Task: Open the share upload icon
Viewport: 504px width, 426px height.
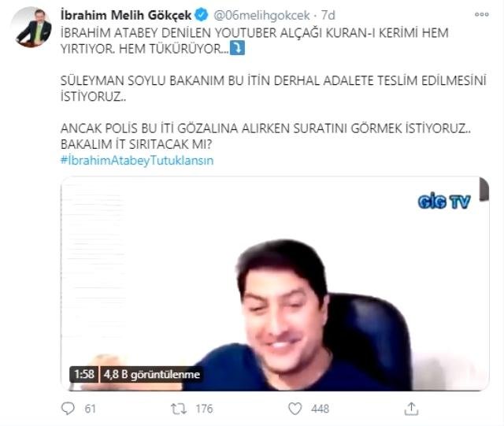Action: (x=411, y=409)
